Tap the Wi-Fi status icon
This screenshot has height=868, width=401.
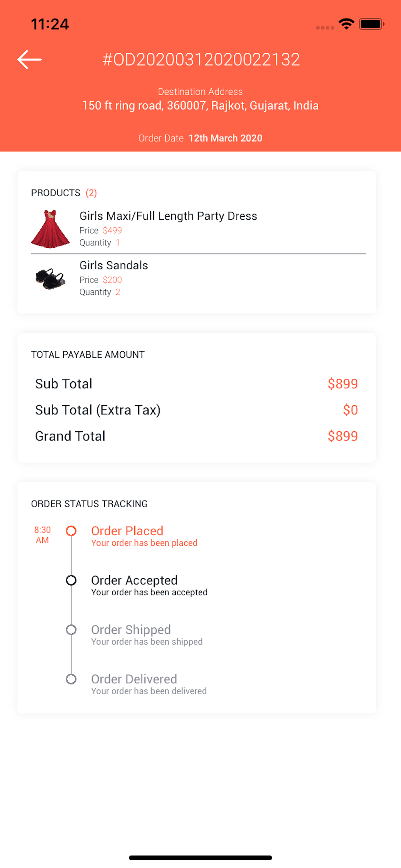pyautogui.click(x=346, y=24)
